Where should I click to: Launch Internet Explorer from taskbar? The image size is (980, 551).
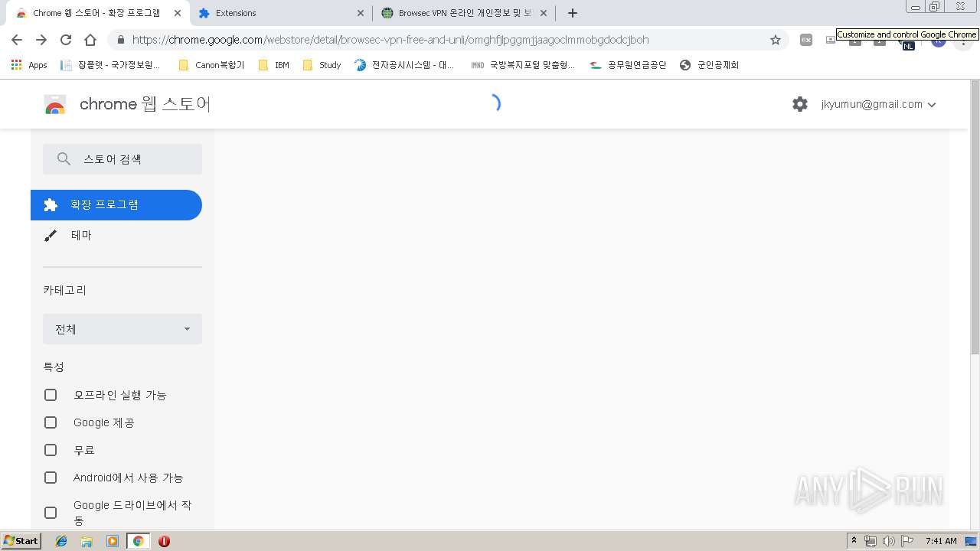(x=61, y=541)
